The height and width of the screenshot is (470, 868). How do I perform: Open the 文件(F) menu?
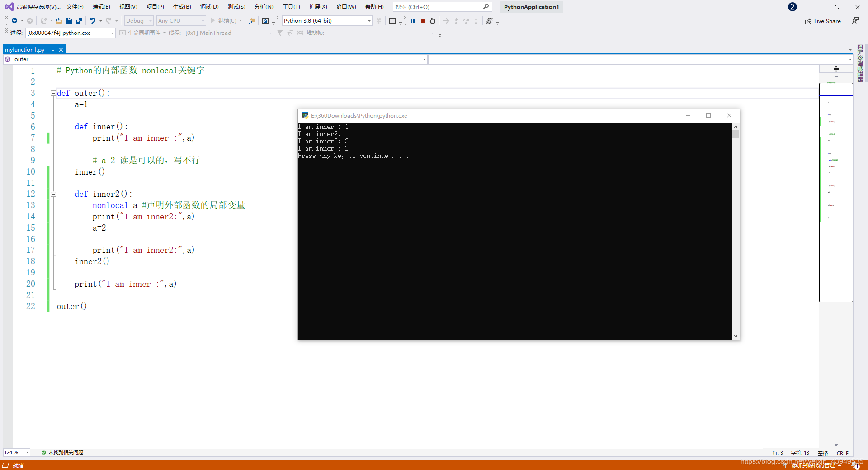tap(75, 7)
